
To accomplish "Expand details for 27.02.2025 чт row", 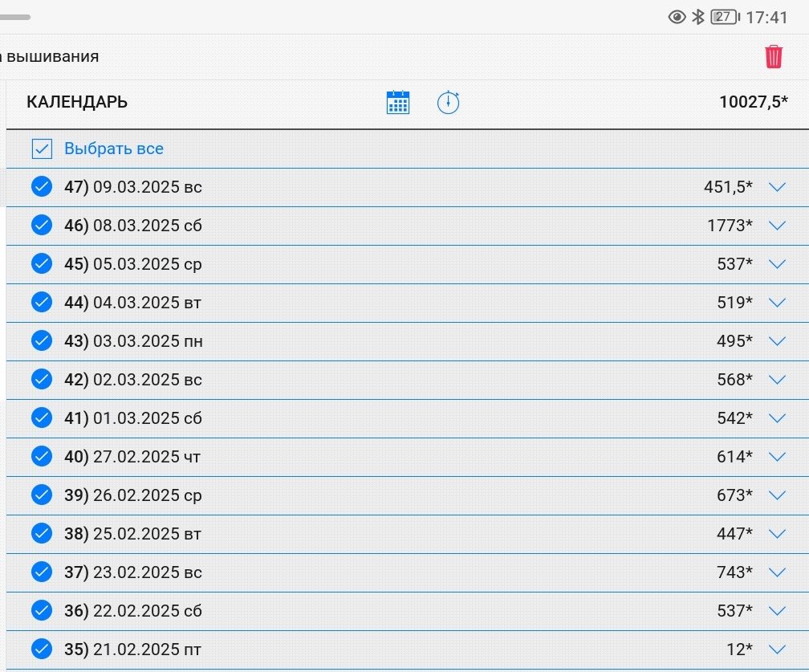I will (x=776, y=457).
